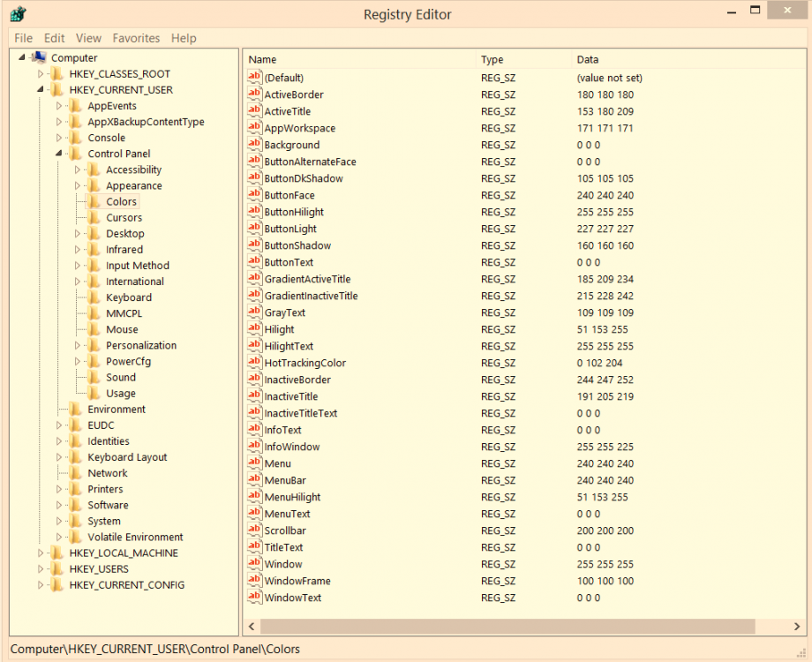Expand the HKEY_CLASSES_ROOT hive
Screen dimensions: 812x662
point(41,74)
